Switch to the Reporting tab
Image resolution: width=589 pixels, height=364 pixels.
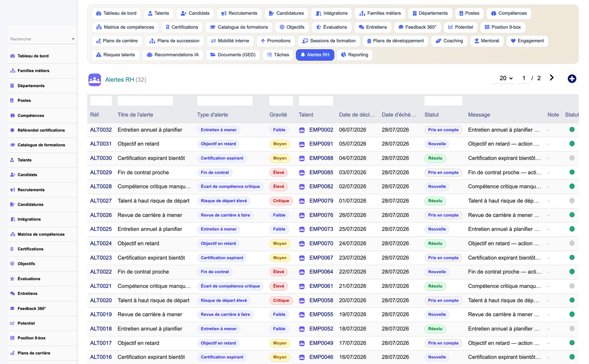coord(355,55)
